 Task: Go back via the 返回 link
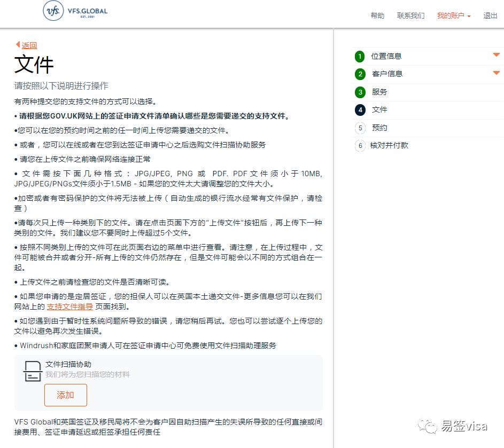point(29,45)
